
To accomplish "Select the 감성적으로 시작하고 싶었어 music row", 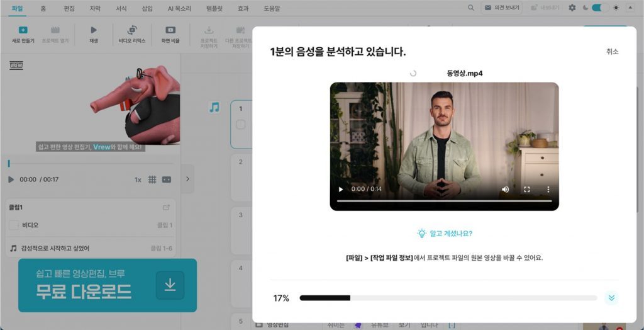I will (x=91, y=248).
